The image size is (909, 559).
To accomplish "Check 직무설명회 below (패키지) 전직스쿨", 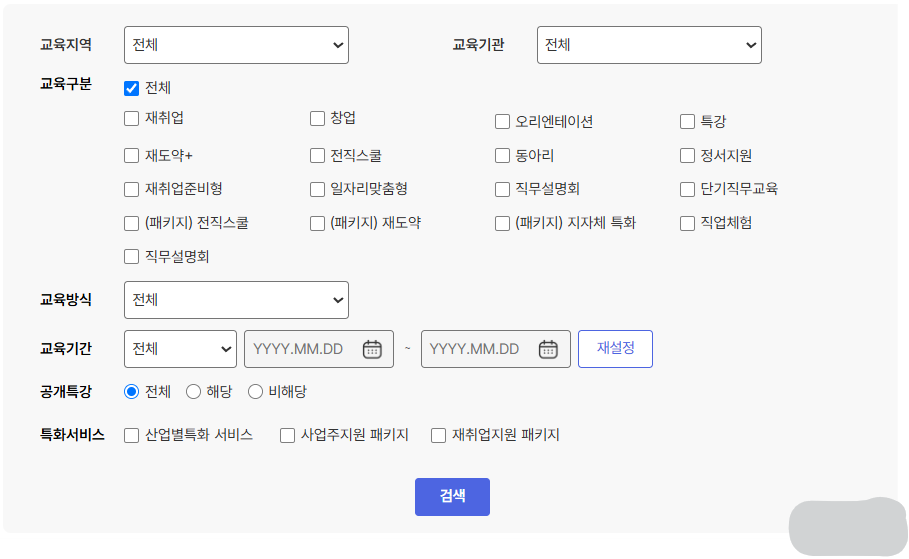I will (x=132, y=257).
